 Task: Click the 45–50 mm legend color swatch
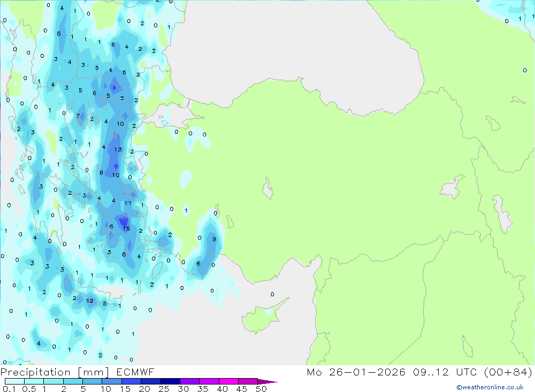[248, 381]
